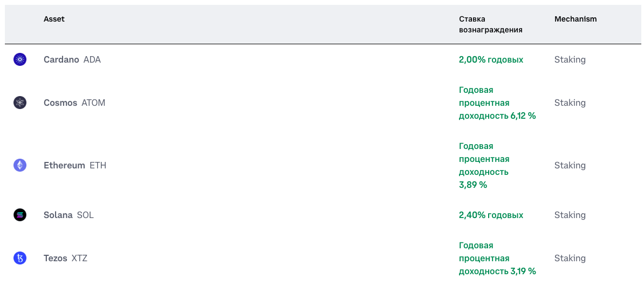Viewport: 644px width, 292px height.
Task: Click Staking mechanism in the Ethereum row
Action: (570, 165)
